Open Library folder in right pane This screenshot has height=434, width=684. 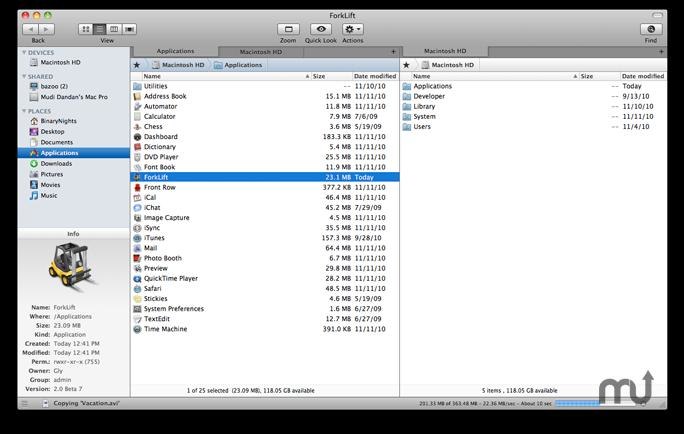tap(534, 106)
